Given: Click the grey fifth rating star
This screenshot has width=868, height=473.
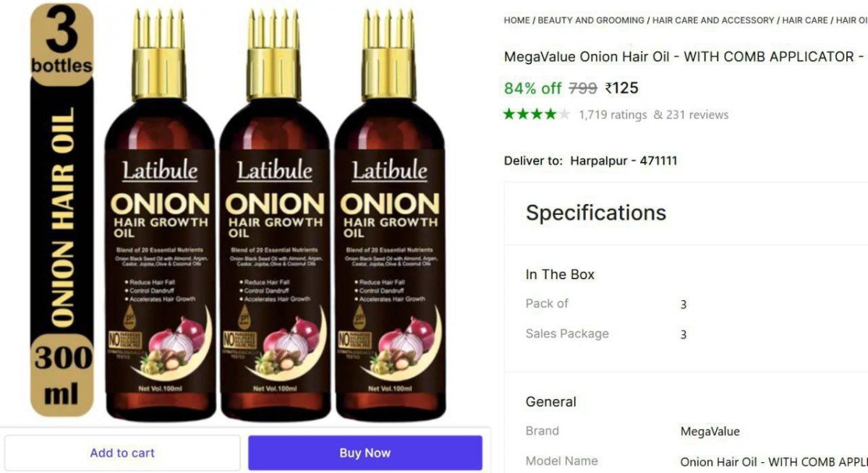Looking at the screenshot, I should (x=564, y=114).
